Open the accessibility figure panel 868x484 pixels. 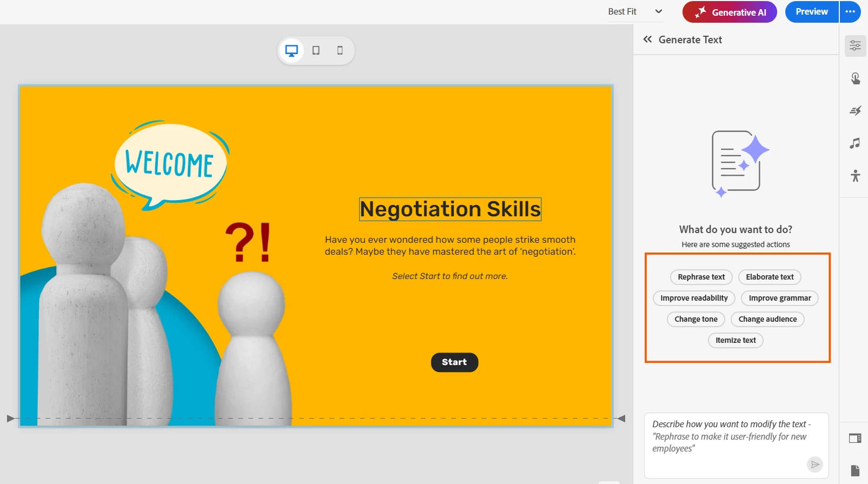(855, 176)
